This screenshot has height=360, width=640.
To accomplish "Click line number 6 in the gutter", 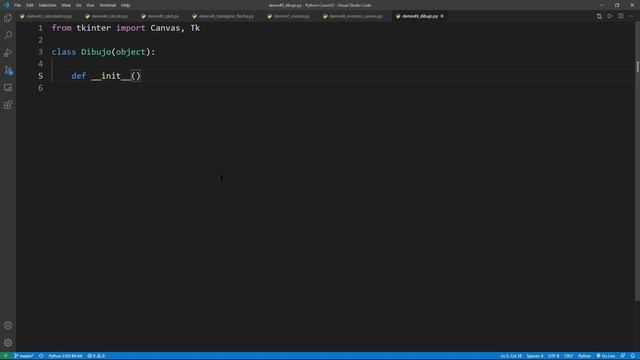I will [40, 88].
